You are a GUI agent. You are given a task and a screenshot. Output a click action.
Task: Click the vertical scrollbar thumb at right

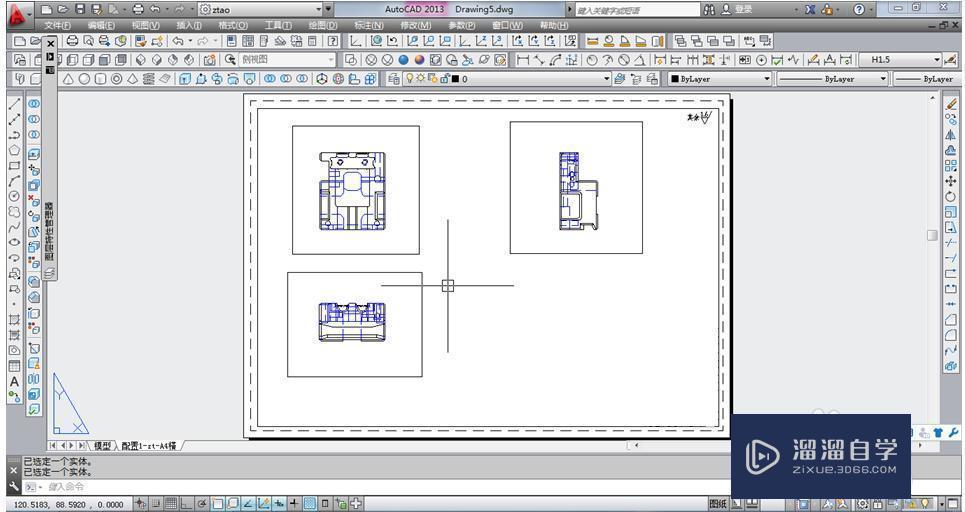coord(932,236)
